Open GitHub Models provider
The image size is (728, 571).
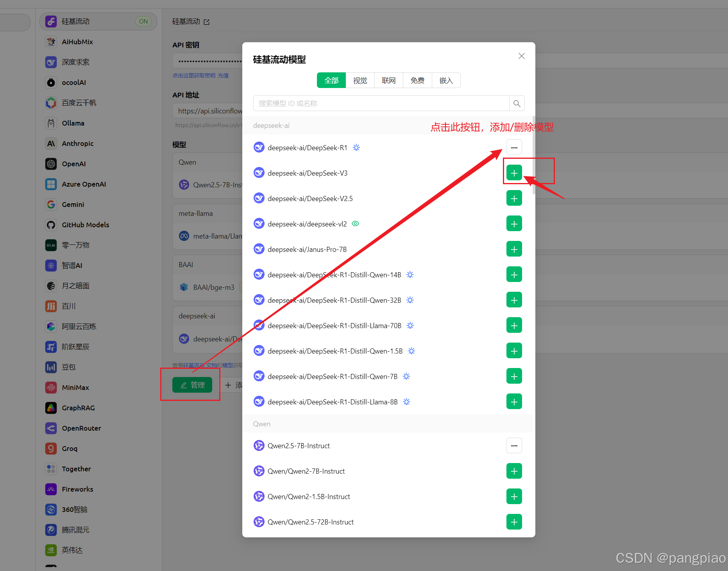pyautogui.click(x=98, y=225)
